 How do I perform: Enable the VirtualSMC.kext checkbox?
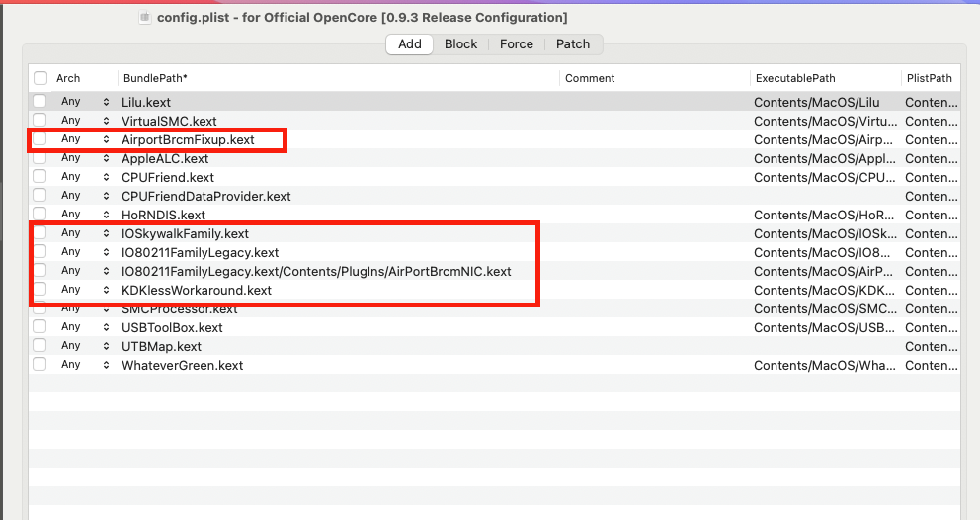pyautogui.click(x=40, y=121)
